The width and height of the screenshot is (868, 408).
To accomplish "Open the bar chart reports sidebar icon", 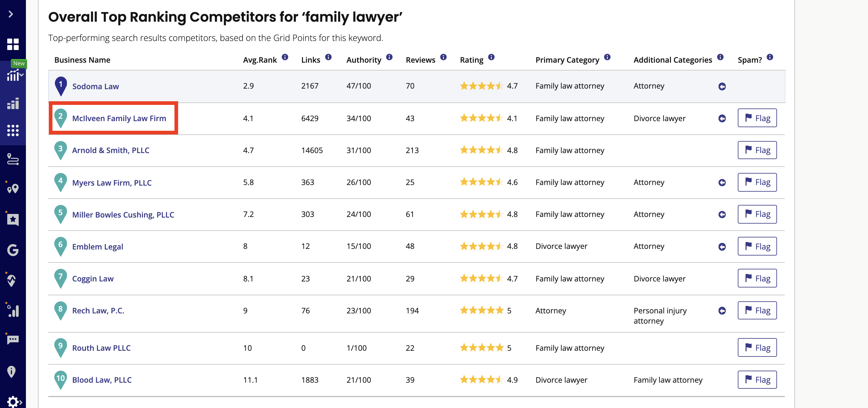I will [x=13, y=103].
